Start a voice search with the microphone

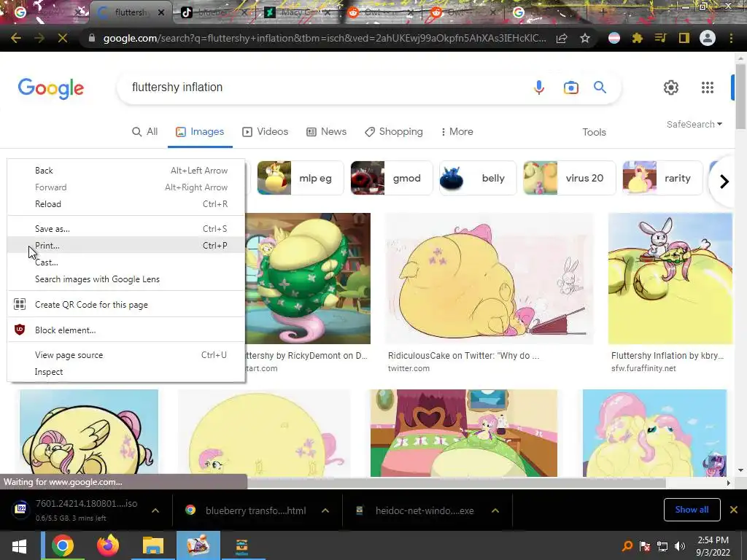[539, 87]
